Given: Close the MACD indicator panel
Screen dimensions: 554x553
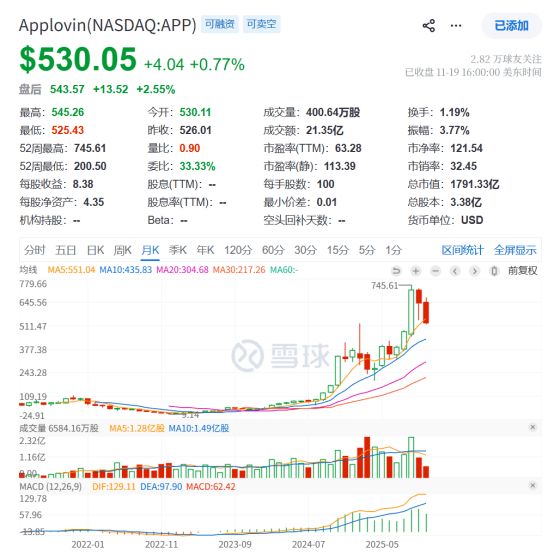Looking at the screenshot, I should tap(533, 486).
